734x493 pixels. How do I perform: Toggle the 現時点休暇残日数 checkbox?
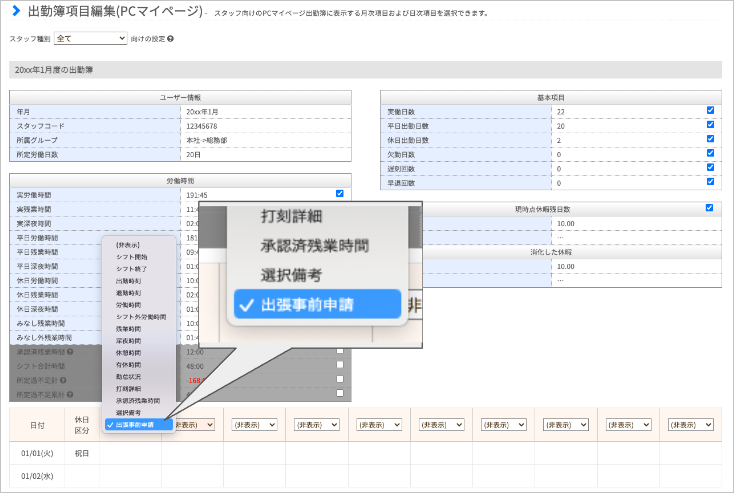click(710, 207)
